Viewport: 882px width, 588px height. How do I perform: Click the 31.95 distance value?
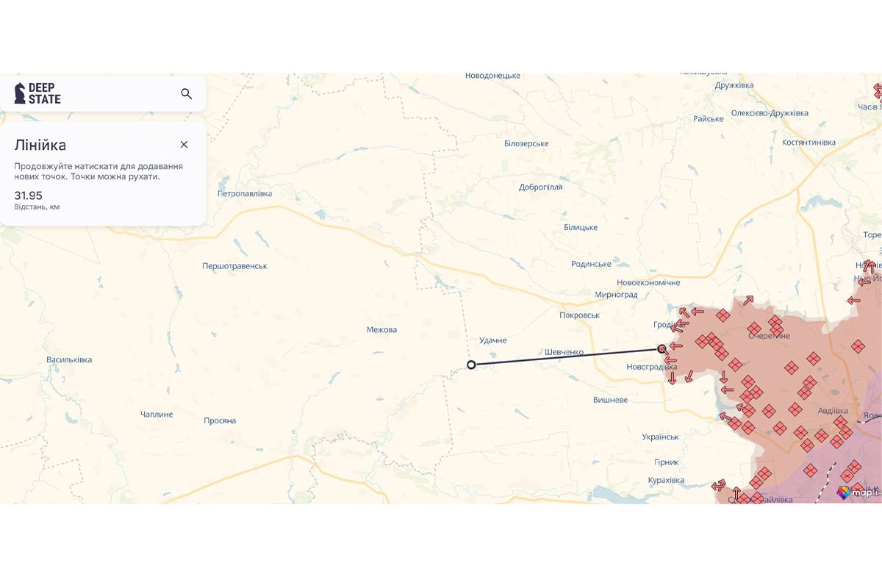[x=29, y=196]
